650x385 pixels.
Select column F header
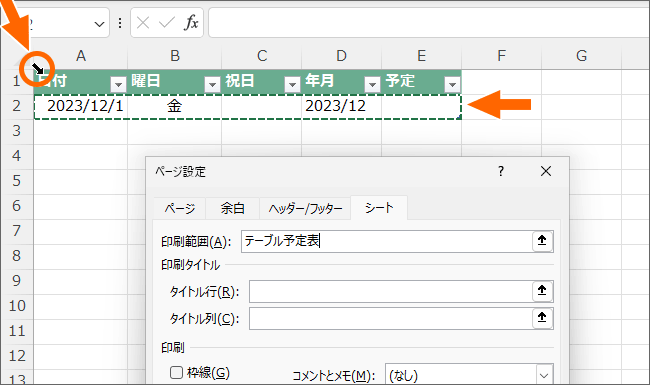501,56
